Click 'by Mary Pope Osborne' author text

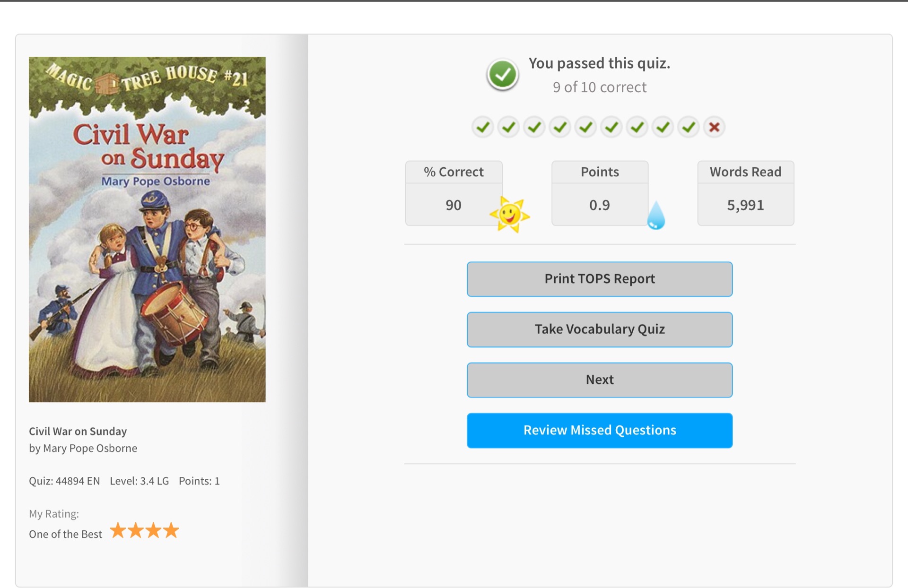click(83, 448)
